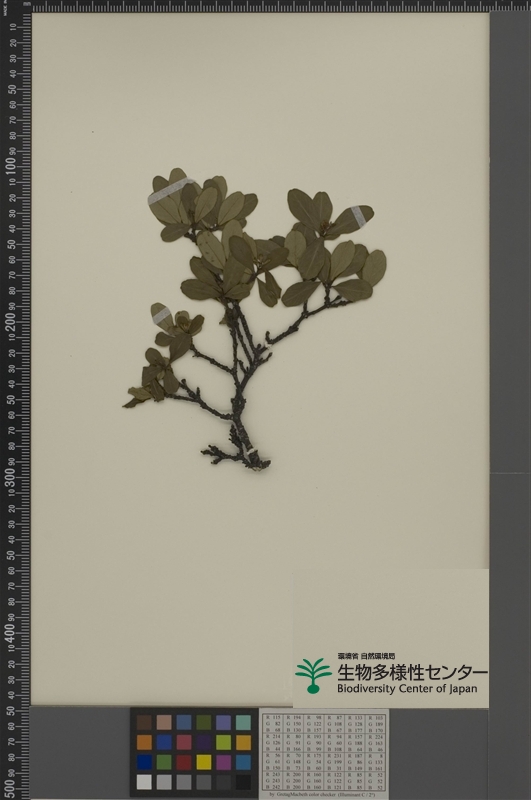This screenshot has height=800, width=531.
Task: Click the Biodiversity Center of Japan text
Action: [407, 689]
